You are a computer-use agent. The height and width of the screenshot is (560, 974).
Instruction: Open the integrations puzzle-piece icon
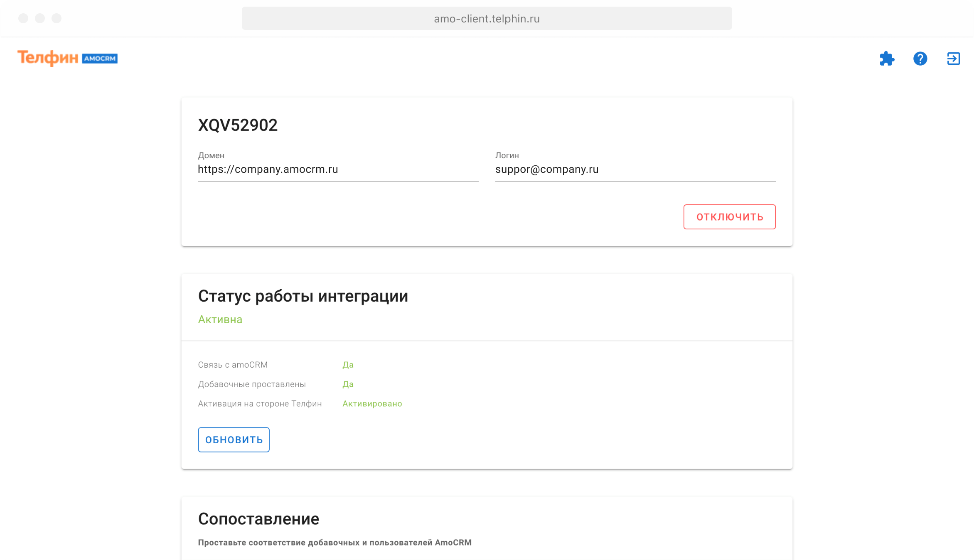coord(887,59)
